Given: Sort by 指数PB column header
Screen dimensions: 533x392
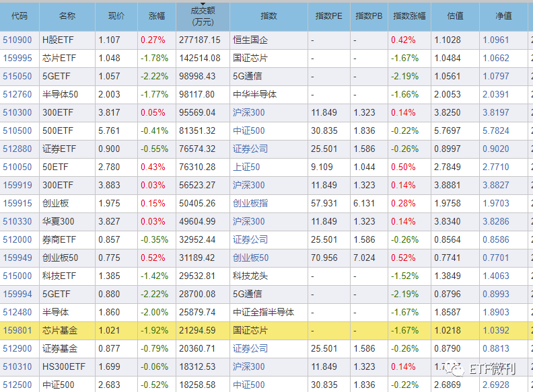Looking at the screenshot, I should (369, 16).
